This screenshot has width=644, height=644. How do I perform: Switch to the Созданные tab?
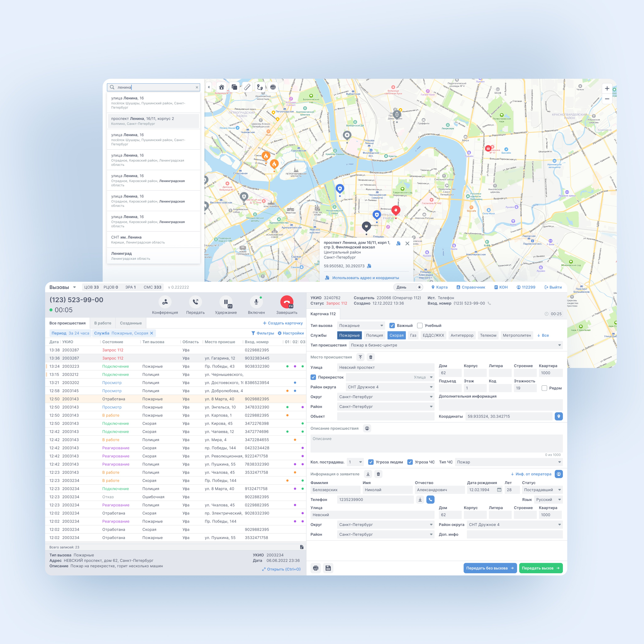click(x=131, y=323)
